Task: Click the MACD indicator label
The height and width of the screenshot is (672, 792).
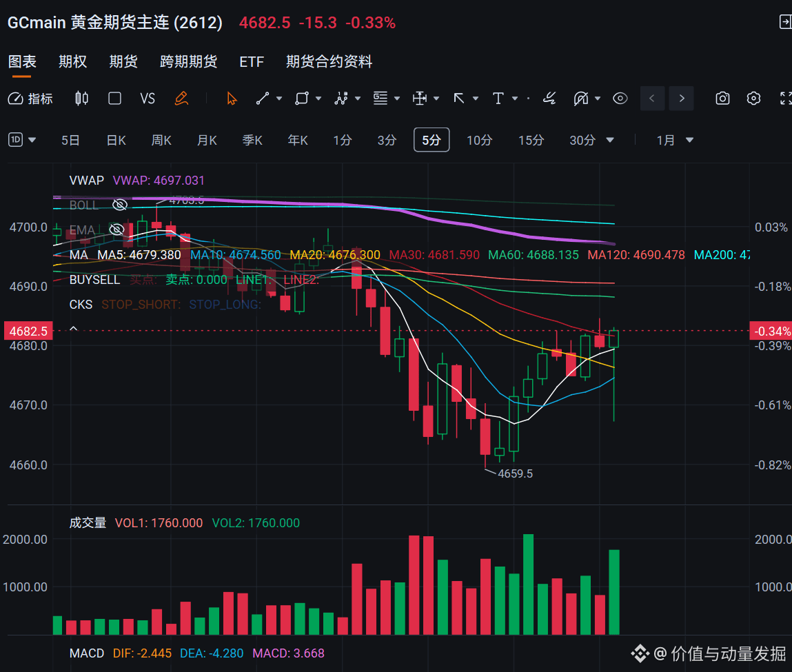Action: point(86,653)
